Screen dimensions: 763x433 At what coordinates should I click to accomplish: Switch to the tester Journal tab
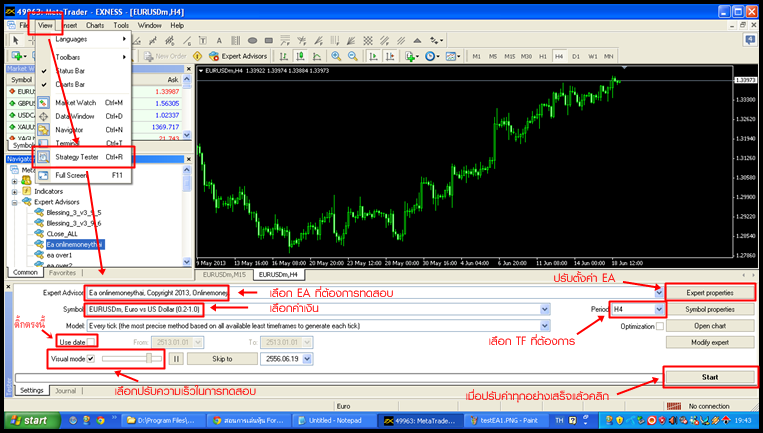click(65, 391)
